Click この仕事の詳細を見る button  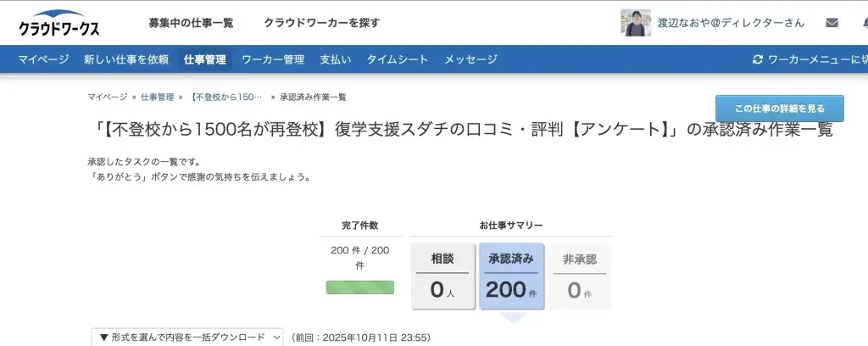779,109
